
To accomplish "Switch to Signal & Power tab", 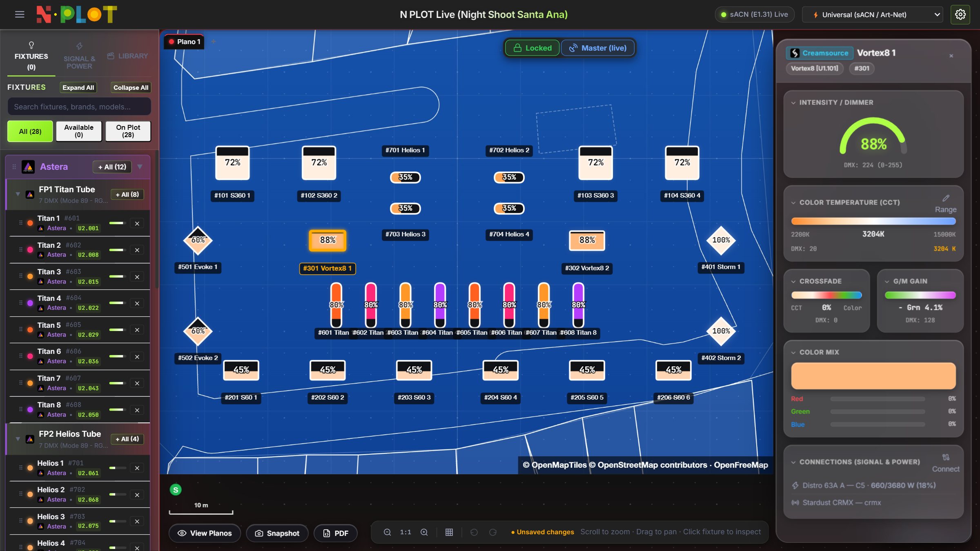I will point(80,56).
